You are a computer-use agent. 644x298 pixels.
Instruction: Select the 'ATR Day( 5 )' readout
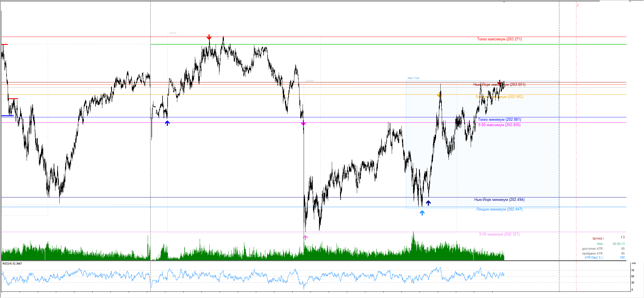(594, 258)
